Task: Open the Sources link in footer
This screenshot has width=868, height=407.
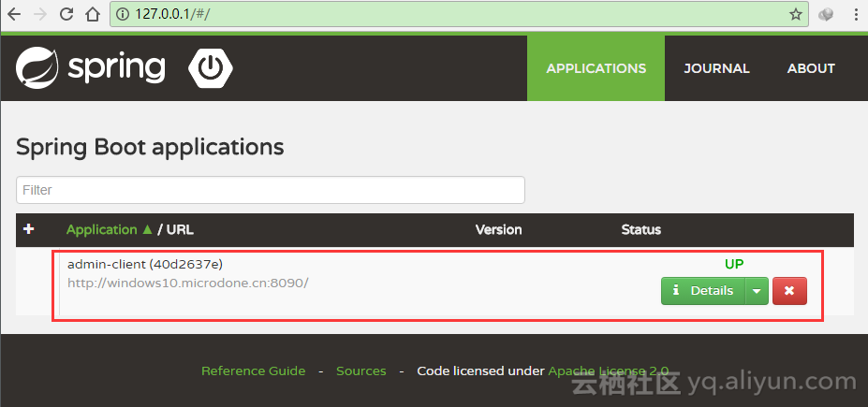Action: tap(360, 371)
